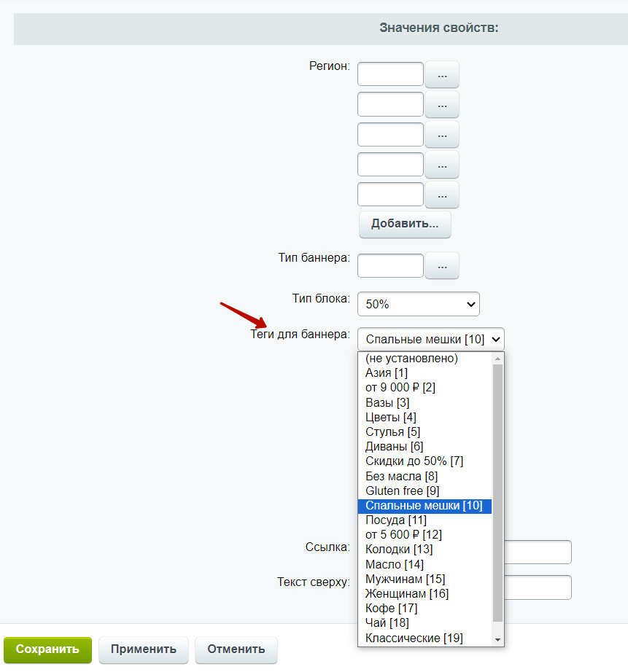Click the Тип баннера input field
This screenshot has width=628, height=672.
click(x=390, y=266)
